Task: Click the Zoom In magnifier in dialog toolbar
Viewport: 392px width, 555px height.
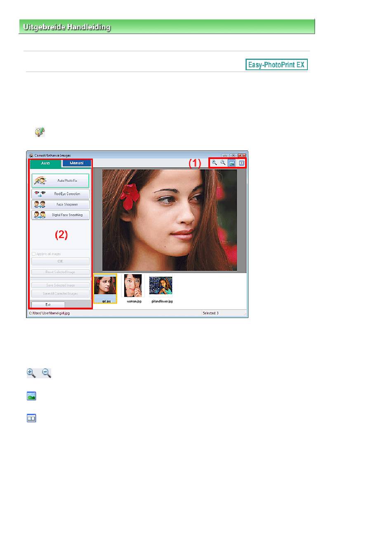Action: pyautogui.click(x=214, y=163)
